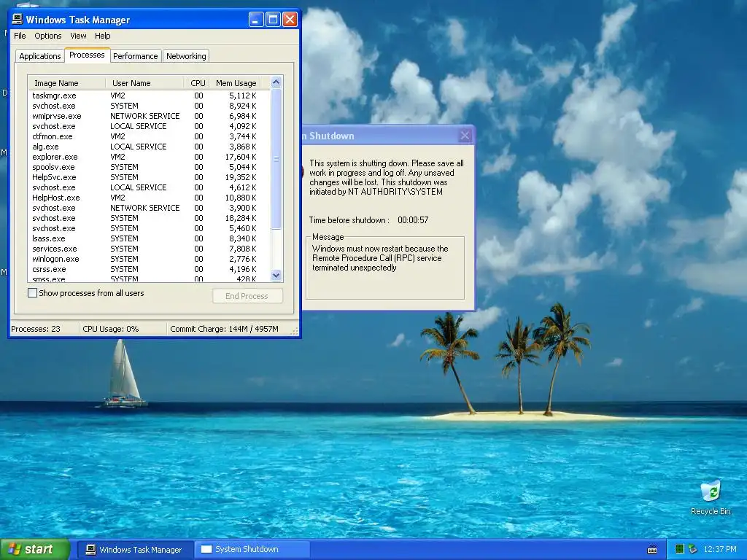Viewport: 747px width, 560px height.
Task: Enable Show processes from all users
Action: (x=32, y=293)
